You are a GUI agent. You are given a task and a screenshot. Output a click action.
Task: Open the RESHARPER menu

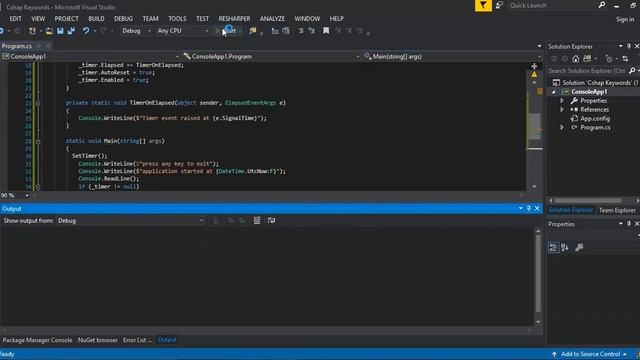234,19
